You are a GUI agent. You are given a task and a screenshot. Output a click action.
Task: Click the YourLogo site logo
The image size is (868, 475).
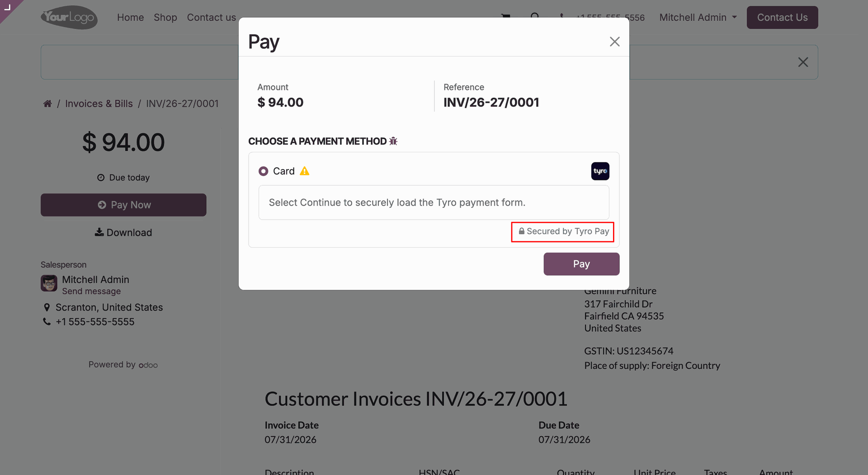tap(69, 17)
